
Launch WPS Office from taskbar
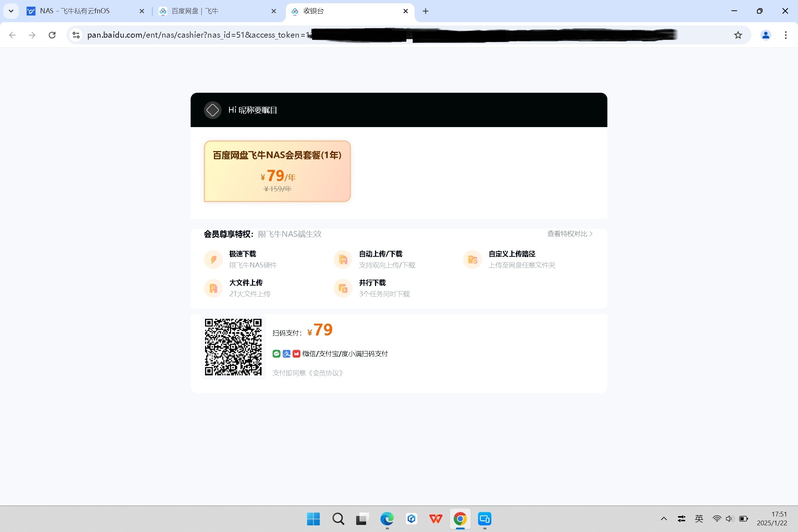click(x=436, y=519)
